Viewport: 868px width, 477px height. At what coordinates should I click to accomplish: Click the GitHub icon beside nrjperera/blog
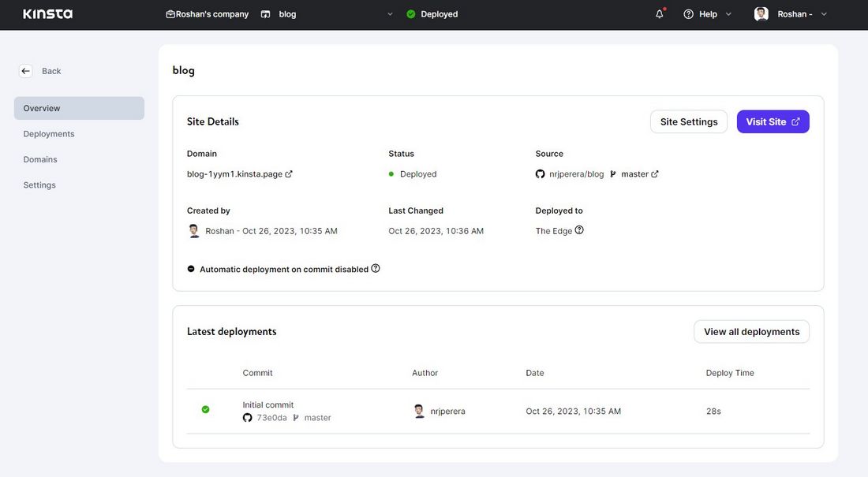(540, 173)
